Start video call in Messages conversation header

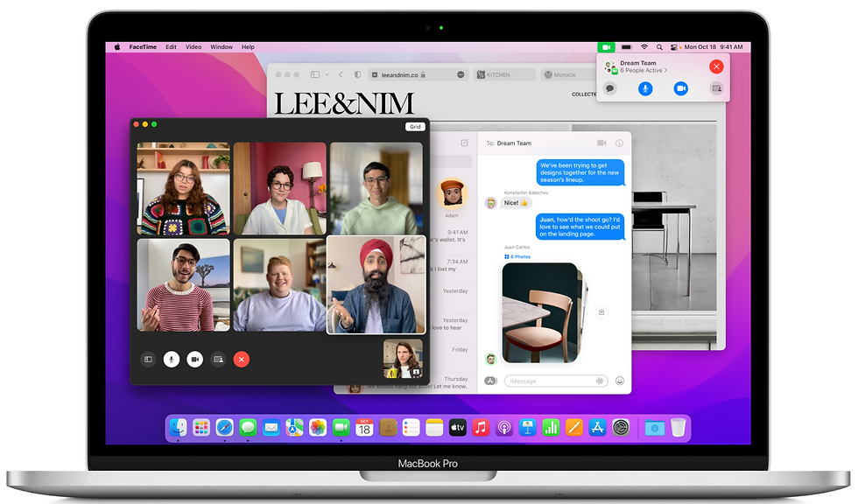coord(601,143)
